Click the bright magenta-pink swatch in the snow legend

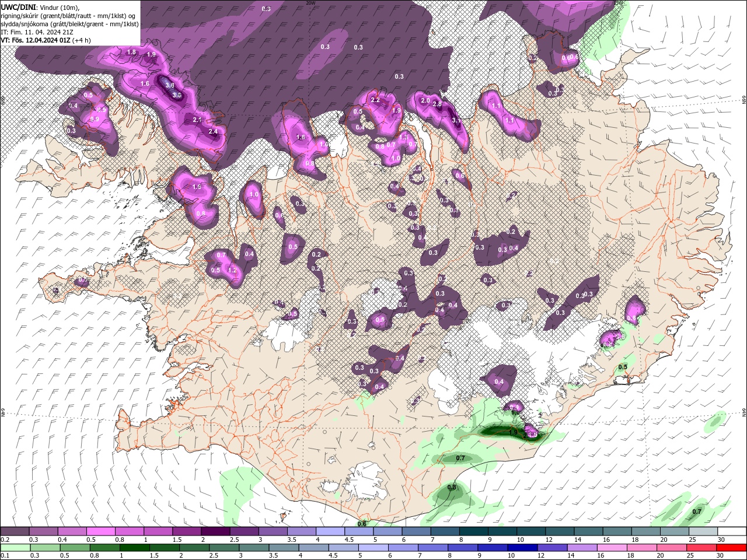pos(100,531)
